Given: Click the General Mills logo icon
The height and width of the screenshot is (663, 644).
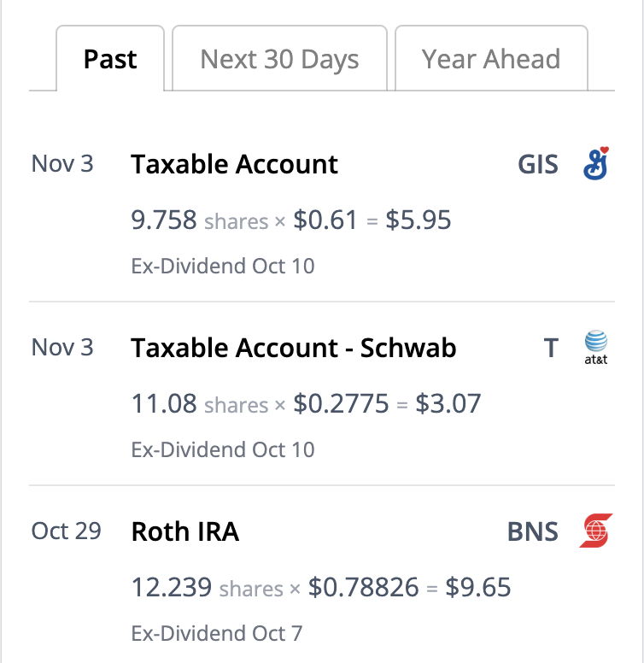Looking at the screenshot, I should click(595, 163).
